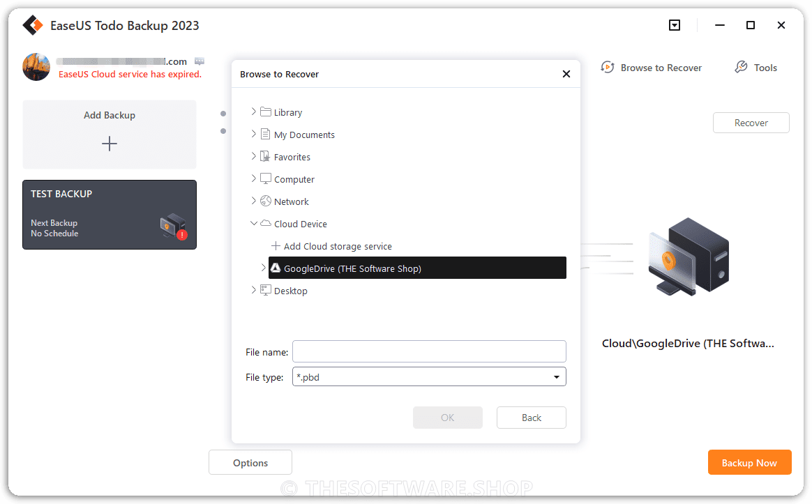This screenshot has height=504, width=812.
Task: Click the backup destination computer illustration
Action: 689,257
